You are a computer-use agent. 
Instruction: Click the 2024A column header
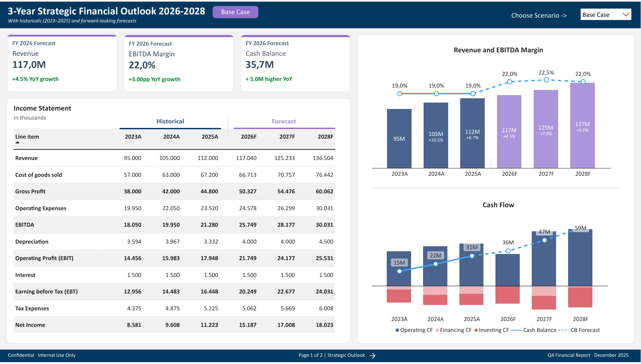point(171,137)
